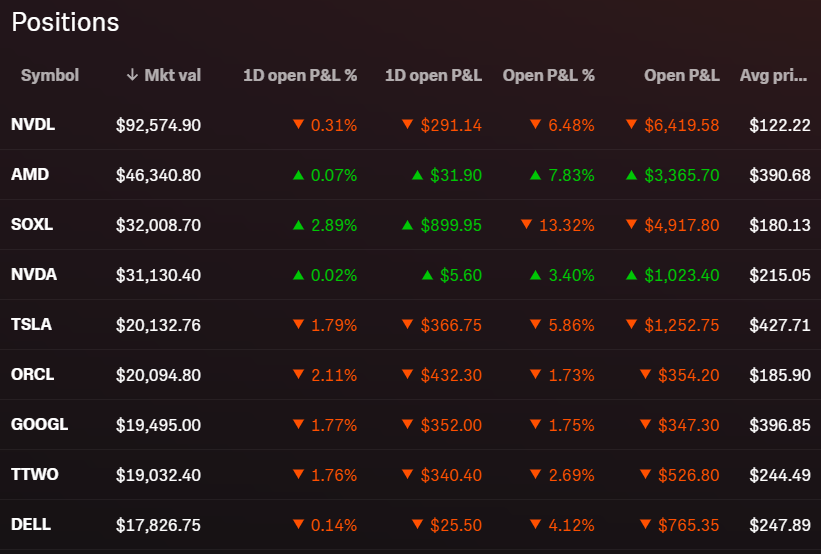Click the ORCL 1D change 2.11%
821x554 pixels.
[334, 375]
